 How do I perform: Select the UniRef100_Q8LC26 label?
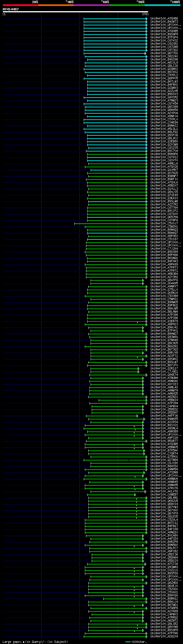pyautogui.click(x=164, y=66)
